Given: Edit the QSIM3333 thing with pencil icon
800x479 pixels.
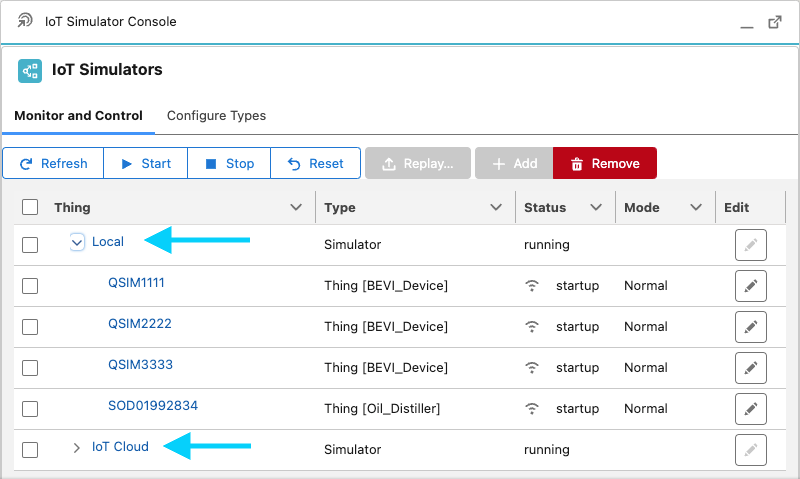Looking at the screenshot, I should (x=751, y=368).
